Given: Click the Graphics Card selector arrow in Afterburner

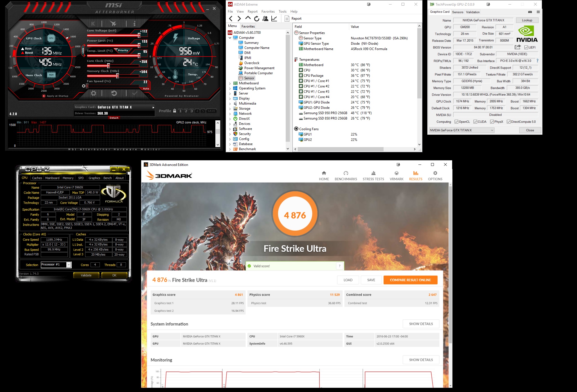Looking at the screenshot, I should point(153,107).
